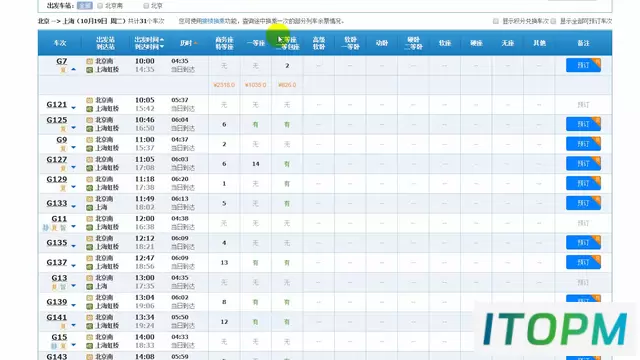
Task: Click G7 departure station icon beside 北京南
Action: (89, 61)
